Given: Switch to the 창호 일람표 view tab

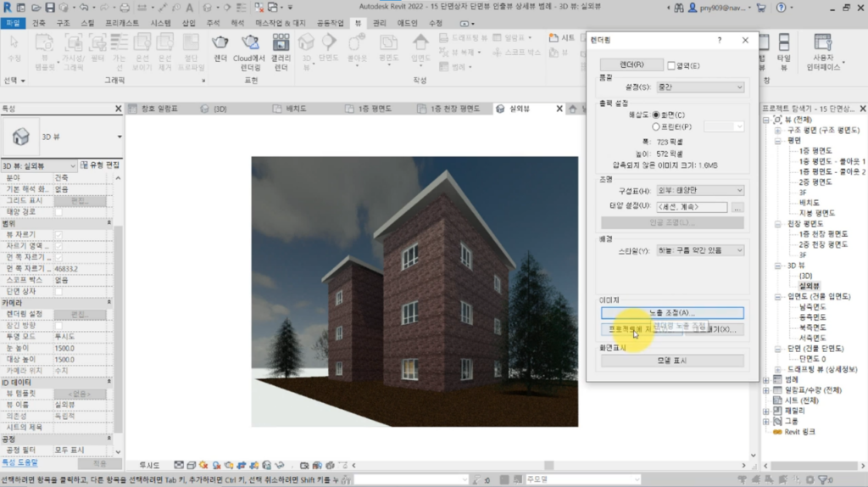Looking at the screenshot, I should tap(159, 109).
